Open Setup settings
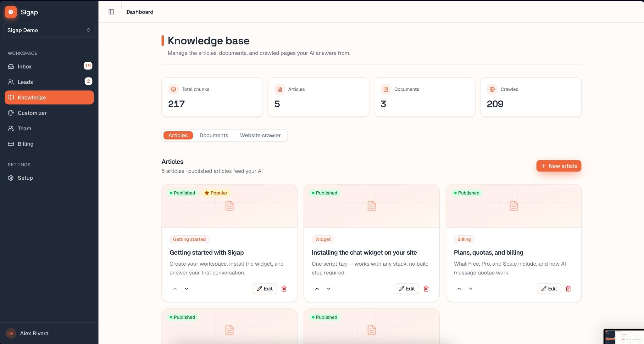Screen dimensions: 644x344 pos(49,178)
